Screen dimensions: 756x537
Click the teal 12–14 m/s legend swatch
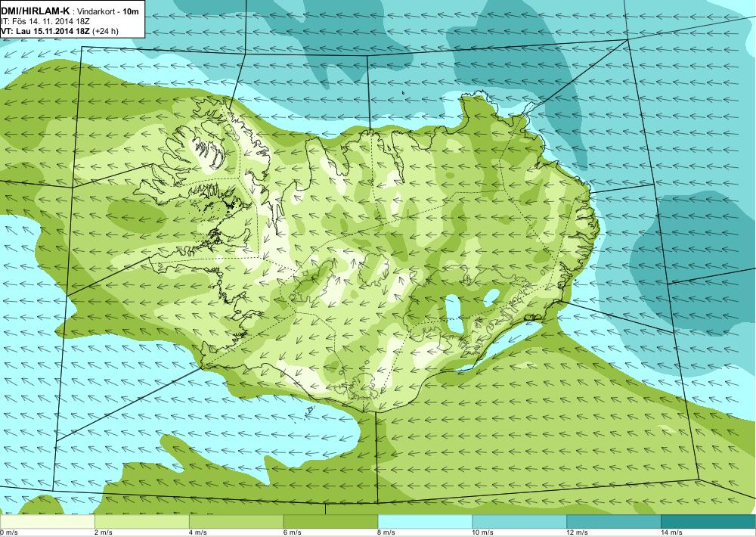[614, 522]
